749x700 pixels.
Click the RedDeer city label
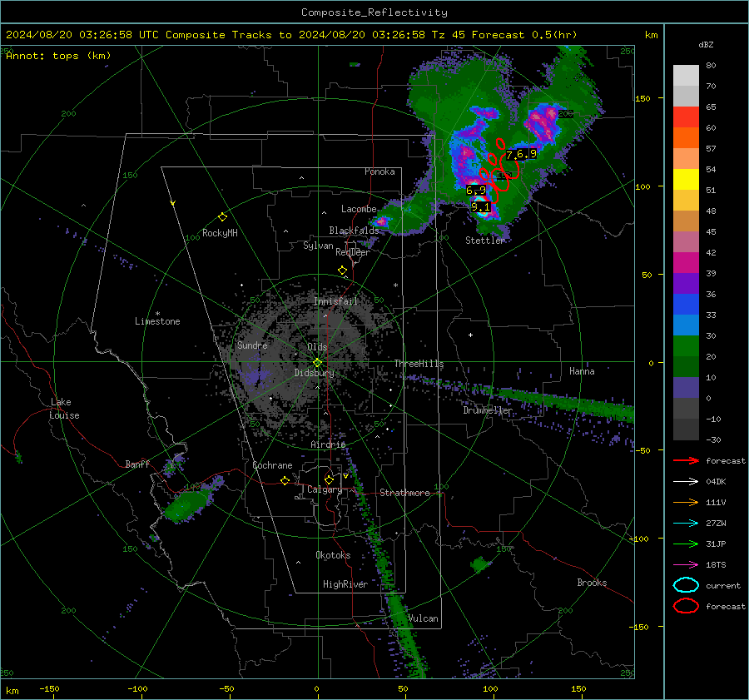353,252
